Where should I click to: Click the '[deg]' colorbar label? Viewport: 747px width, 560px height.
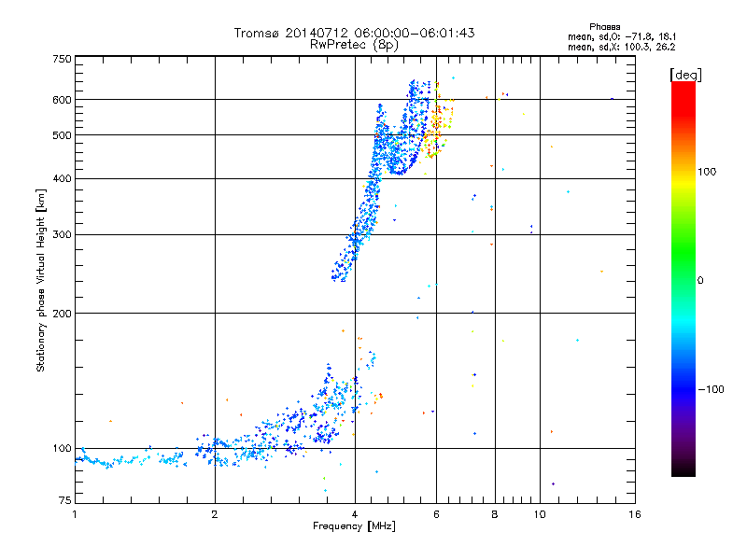[x=685, y=75]
